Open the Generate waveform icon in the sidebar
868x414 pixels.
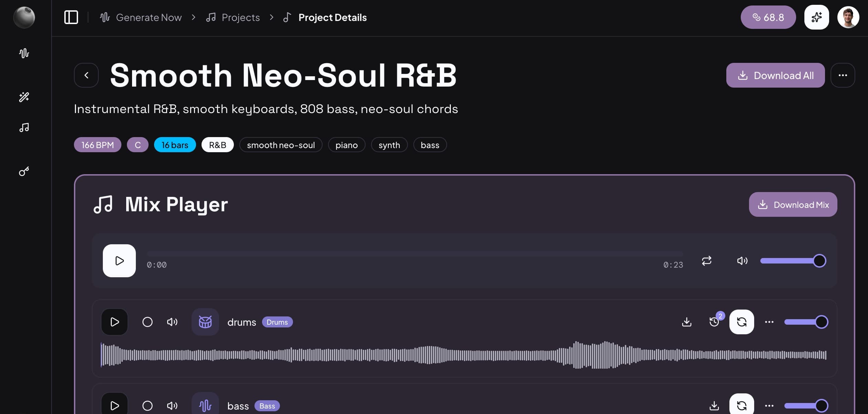(x=24, y=53)
